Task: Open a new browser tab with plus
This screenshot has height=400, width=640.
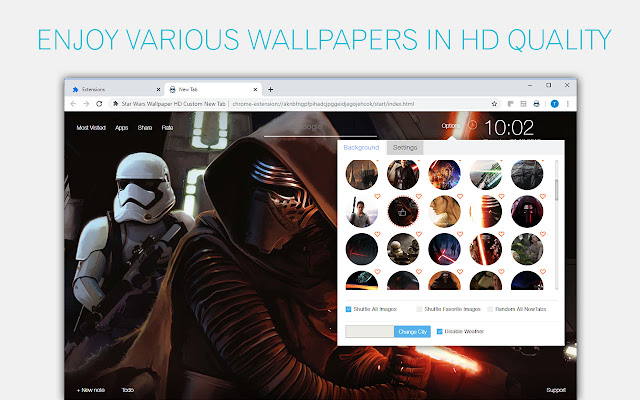Action: pos(270,89)
